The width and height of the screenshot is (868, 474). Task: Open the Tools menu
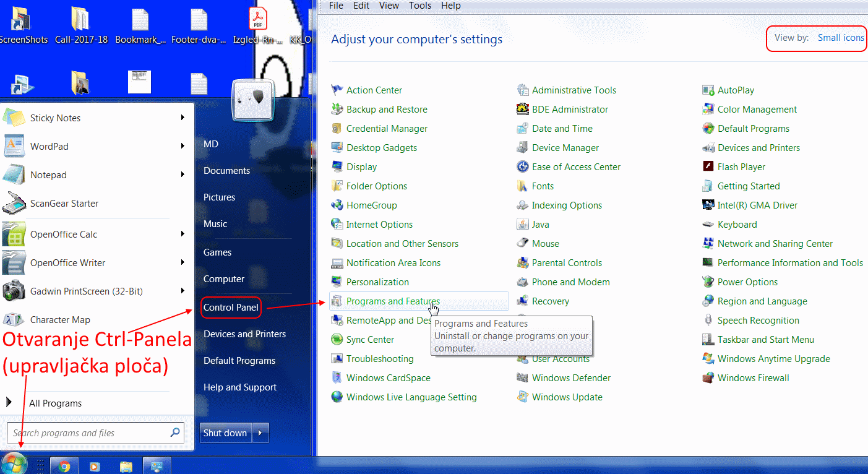(420, 6)
